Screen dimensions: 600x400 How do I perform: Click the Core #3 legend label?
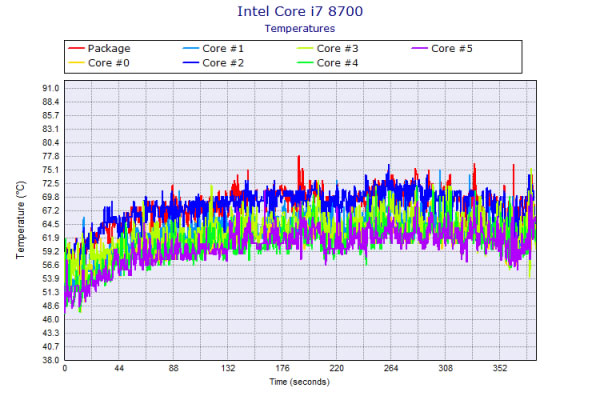[337, 49]
